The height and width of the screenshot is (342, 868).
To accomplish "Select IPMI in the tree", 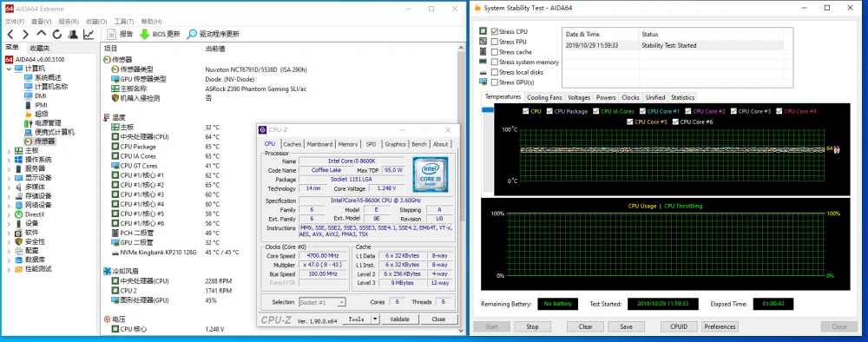I will click(x=36, y=104).
